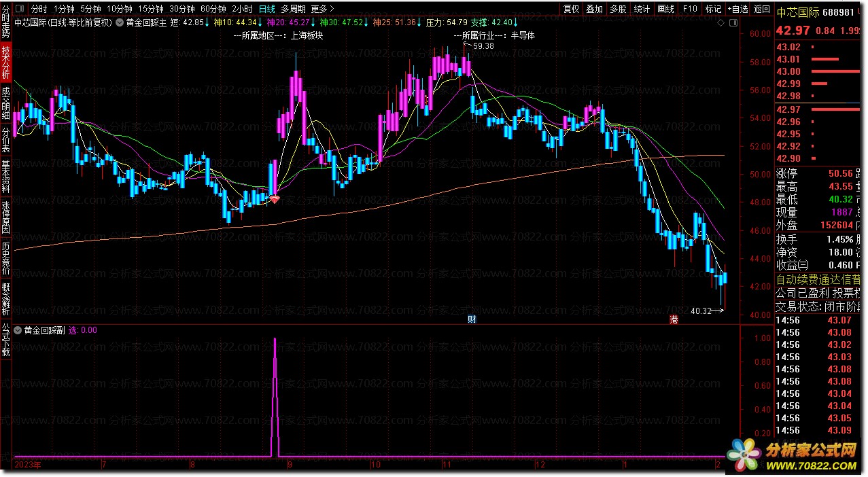This screenshot has width=868, height=477.
Task: Expand the 更多 periods menu
Action: pos(322,9)
